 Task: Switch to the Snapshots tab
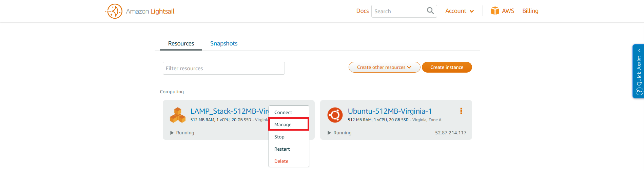[x=224, y=43]
